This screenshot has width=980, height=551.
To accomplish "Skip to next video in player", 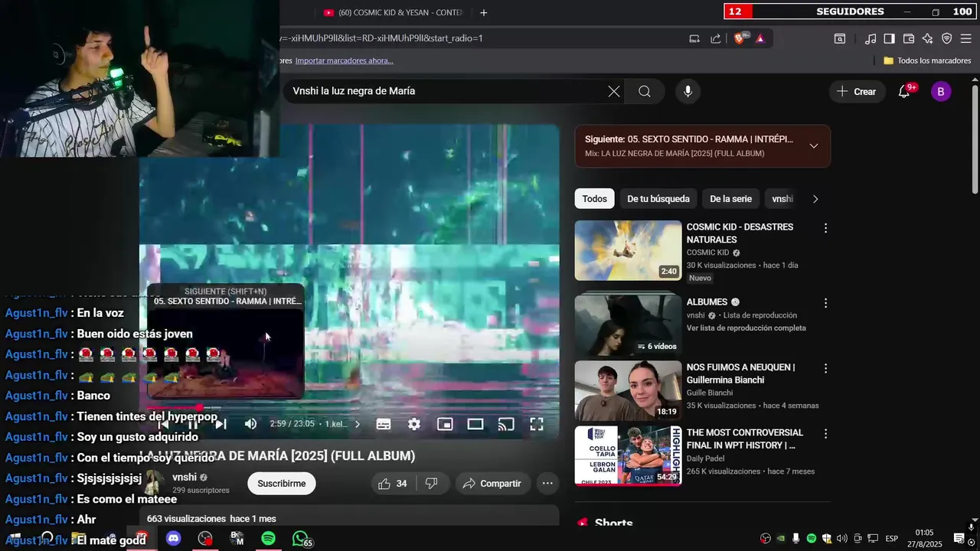I will 220,424.
